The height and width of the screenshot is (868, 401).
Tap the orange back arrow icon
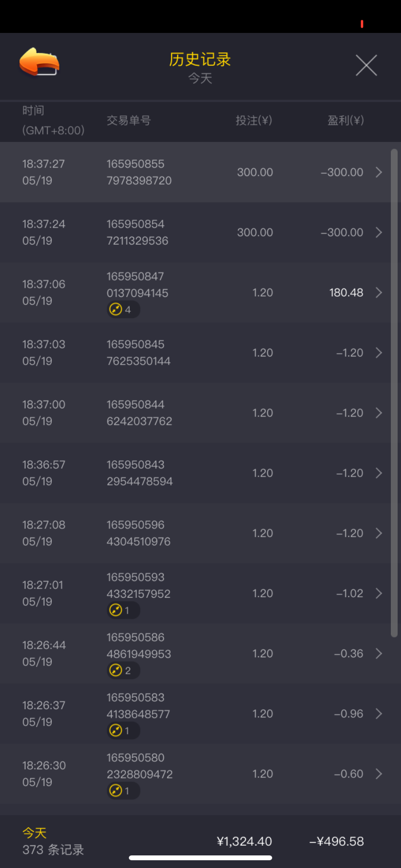[39, 63]
